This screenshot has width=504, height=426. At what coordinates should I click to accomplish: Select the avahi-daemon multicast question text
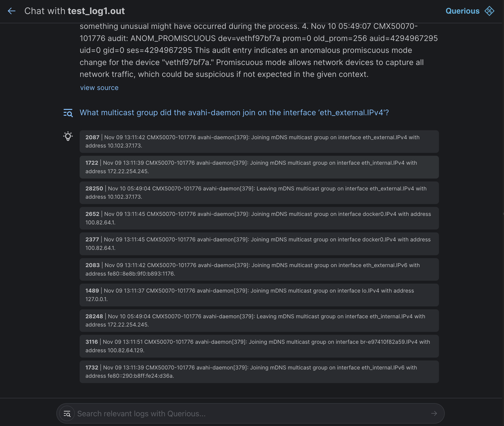[234, 113]
